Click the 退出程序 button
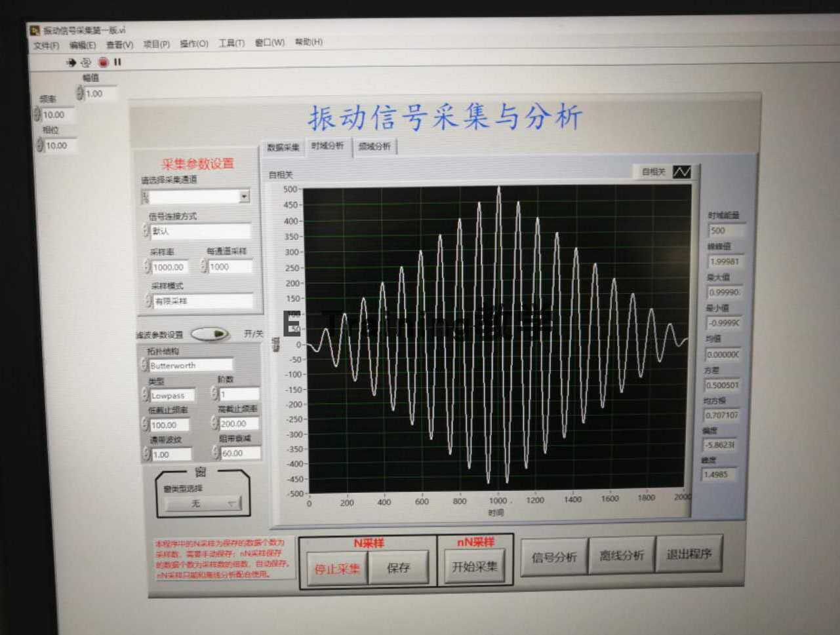 pyautogui.click(x=689, y=554)
